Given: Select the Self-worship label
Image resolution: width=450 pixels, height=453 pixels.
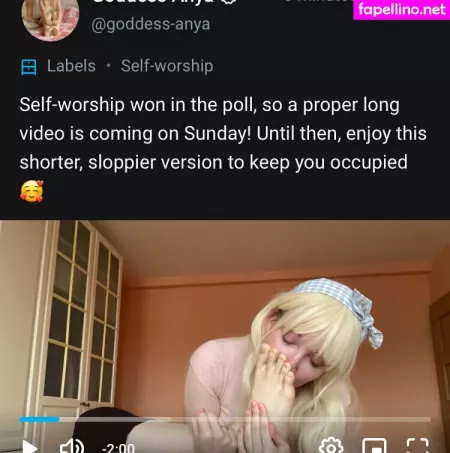Looking at the screenshot, I should tap(167, 66).
